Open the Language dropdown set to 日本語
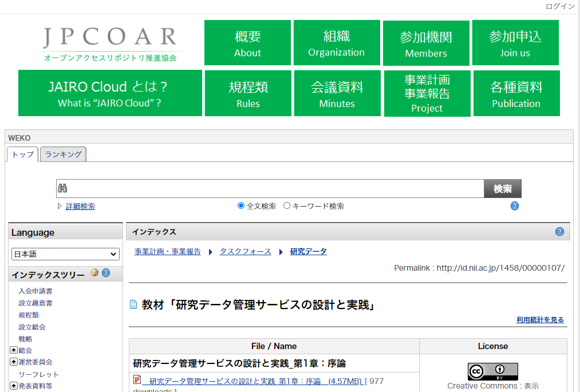 pyautogui.click(x=65, y=254)
